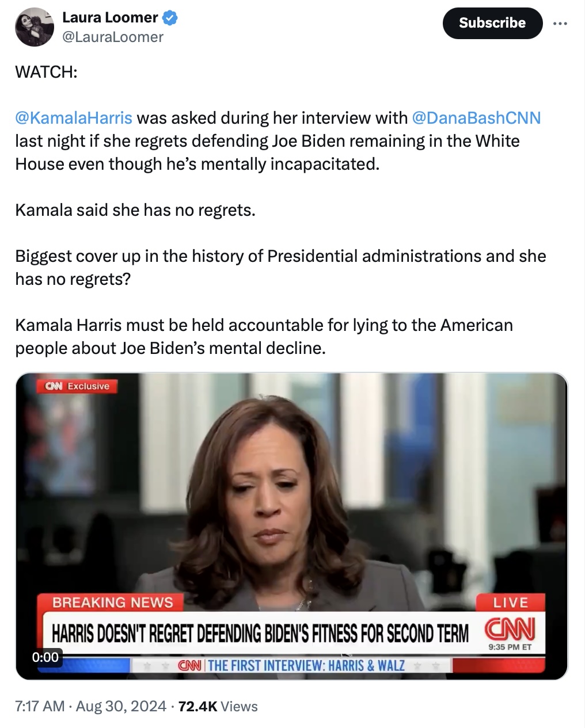
Task: Click the Laura Loomer display name
Action: tap(110, 18)
